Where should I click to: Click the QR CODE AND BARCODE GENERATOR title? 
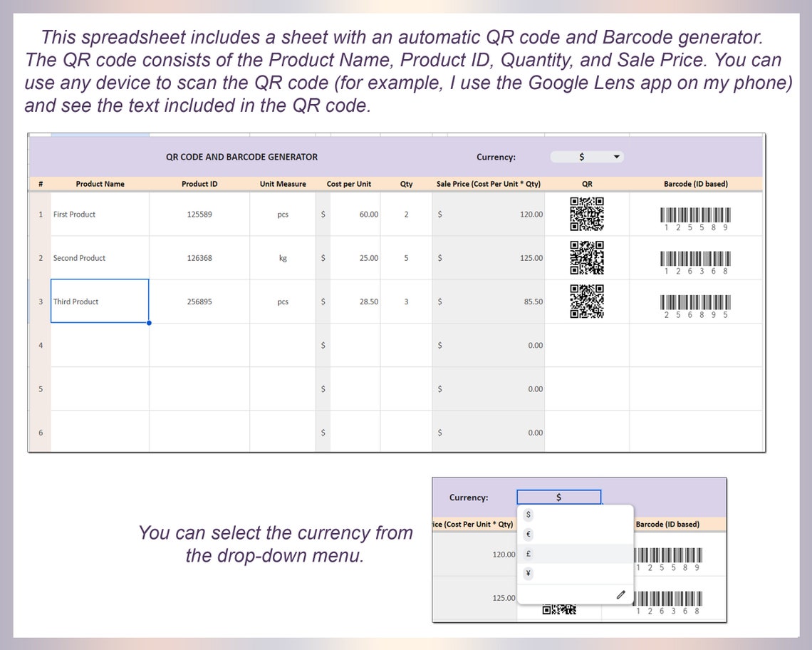click(242, 157)
